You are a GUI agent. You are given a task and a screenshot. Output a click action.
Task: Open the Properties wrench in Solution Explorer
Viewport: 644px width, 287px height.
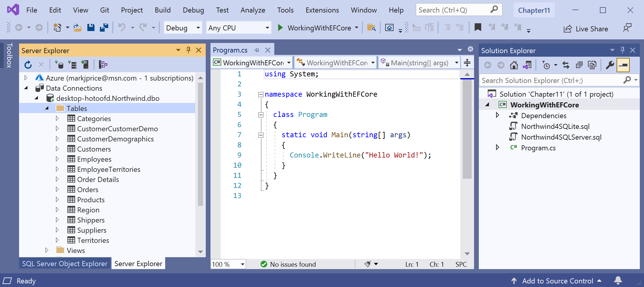coord(610,65)
